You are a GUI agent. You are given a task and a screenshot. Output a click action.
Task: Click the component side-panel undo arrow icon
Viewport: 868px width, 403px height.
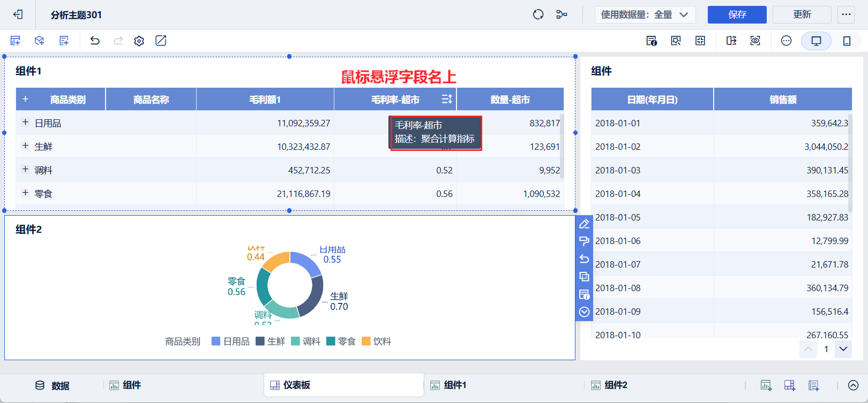(x=584, y=259)
